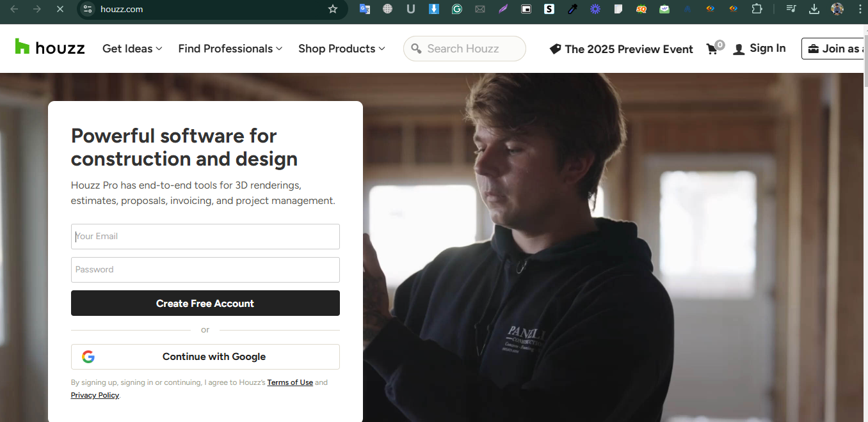The image size is (868, 422).
Task: Focus the Your Email field
Action: [205, 237]
